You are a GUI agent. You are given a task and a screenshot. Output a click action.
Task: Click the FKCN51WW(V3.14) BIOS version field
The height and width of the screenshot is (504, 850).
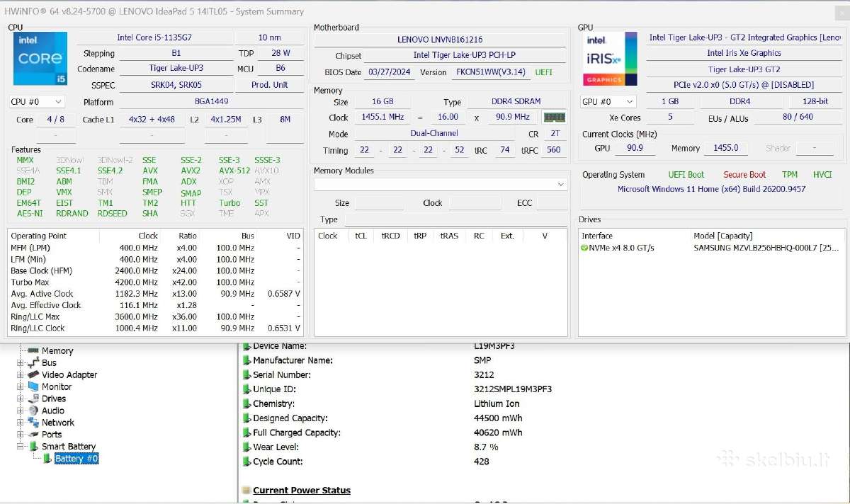[x=491, y=72]
